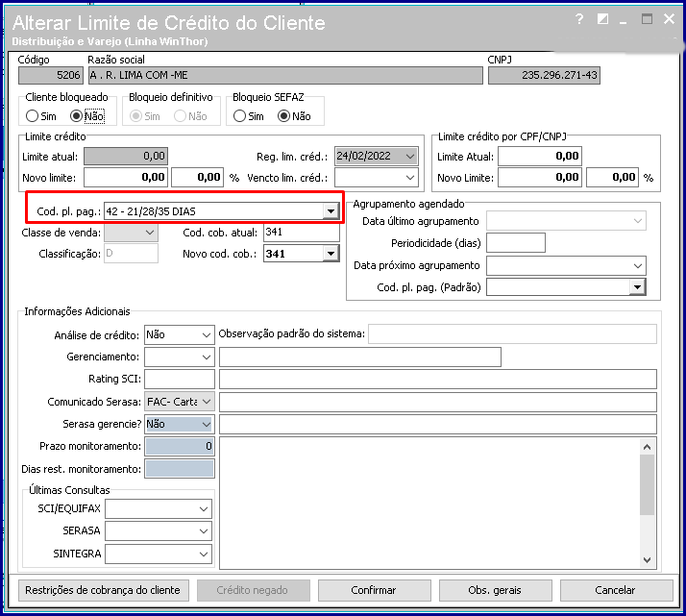Click the Dias rest. monitoramento field
Viewport: 686px width, 616px height.
[180, 469]
